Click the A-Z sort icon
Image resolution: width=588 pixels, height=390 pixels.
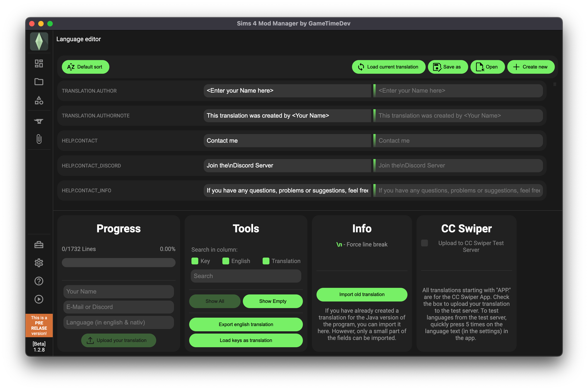coord(71,67)
